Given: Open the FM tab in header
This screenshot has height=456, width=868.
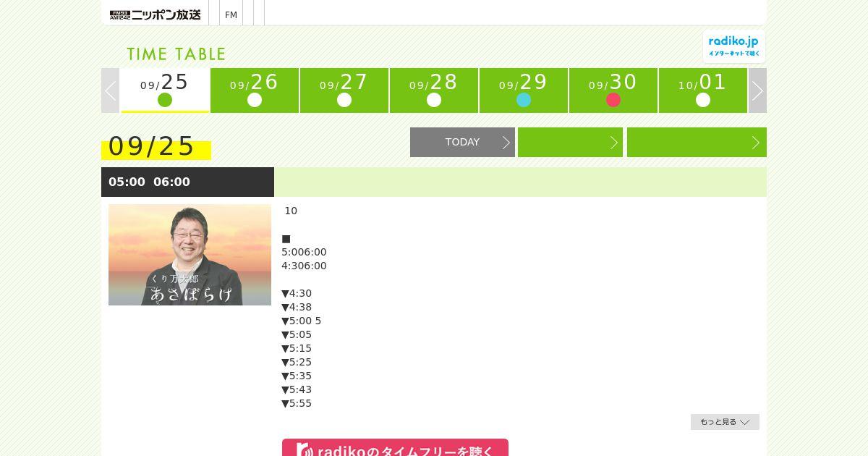Looking at the screenshot, I should click(231, 14).
